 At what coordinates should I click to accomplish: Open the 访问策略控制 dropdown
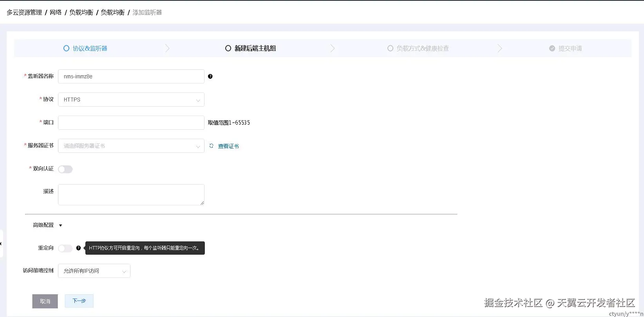94,271
